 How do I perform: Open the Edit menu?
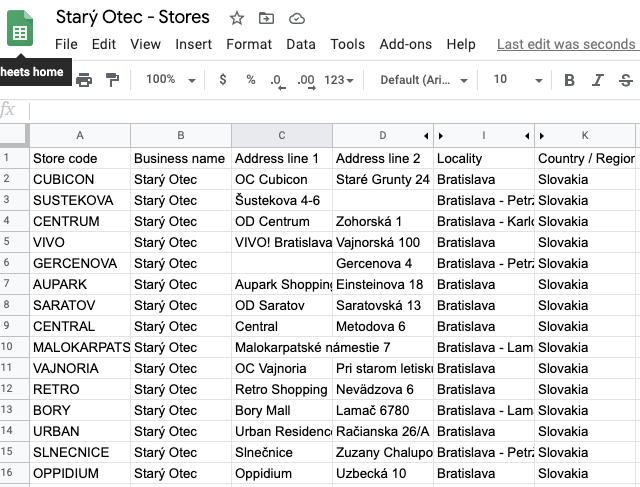[104, 44]
